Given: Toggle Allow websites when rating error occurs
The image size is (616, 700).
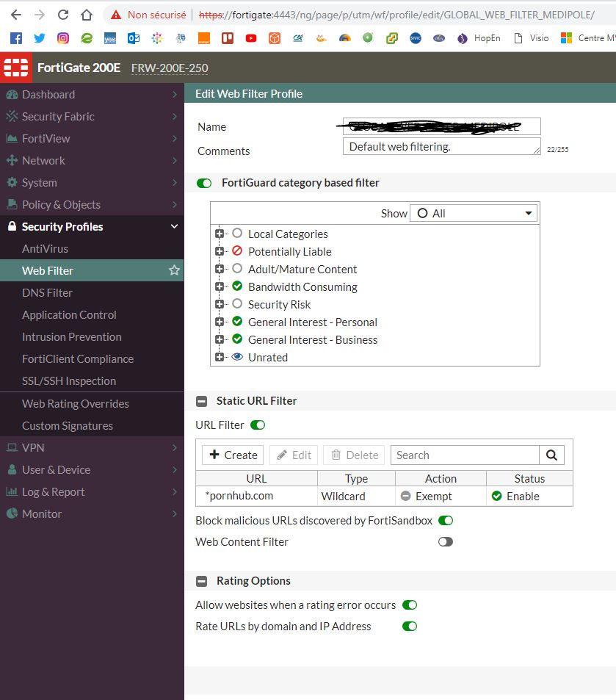Looking at the screenshot, I should (x=410, y=605).
